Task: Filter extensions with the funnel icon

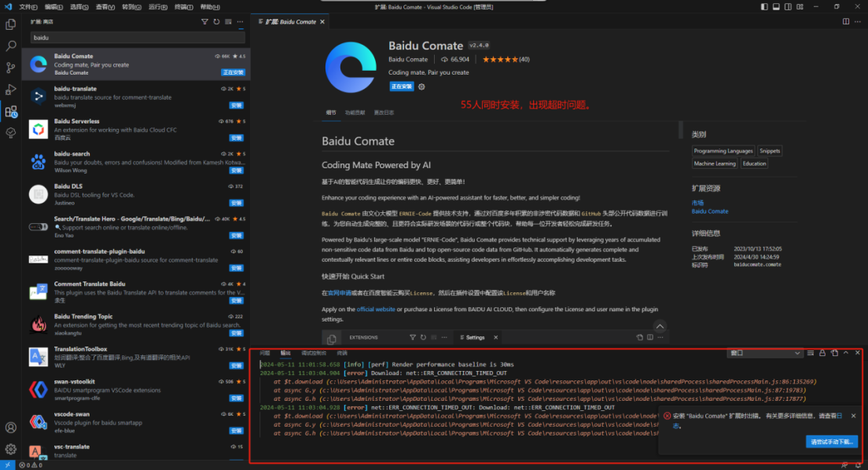Action: [x=205, y=21]
